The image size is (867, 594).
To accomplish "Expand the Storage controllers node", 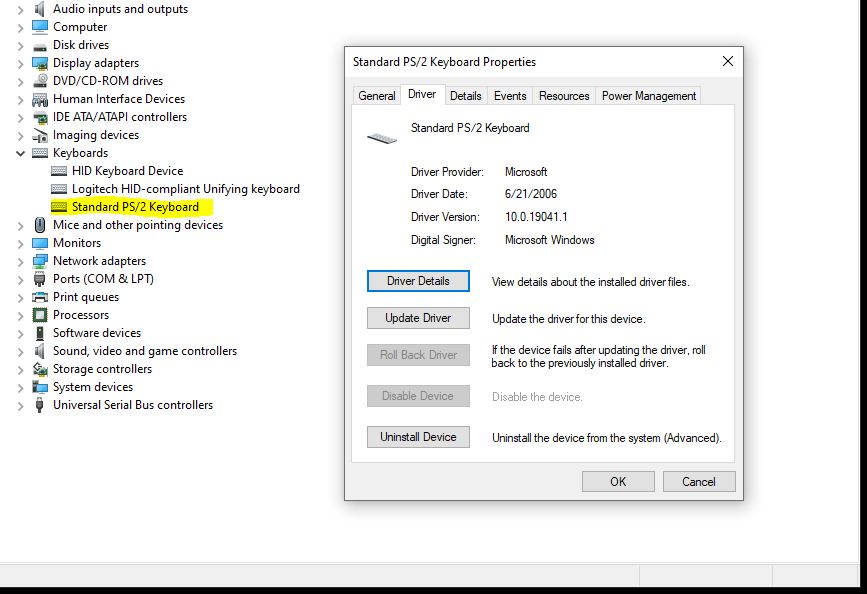I will tap(20, 369).
